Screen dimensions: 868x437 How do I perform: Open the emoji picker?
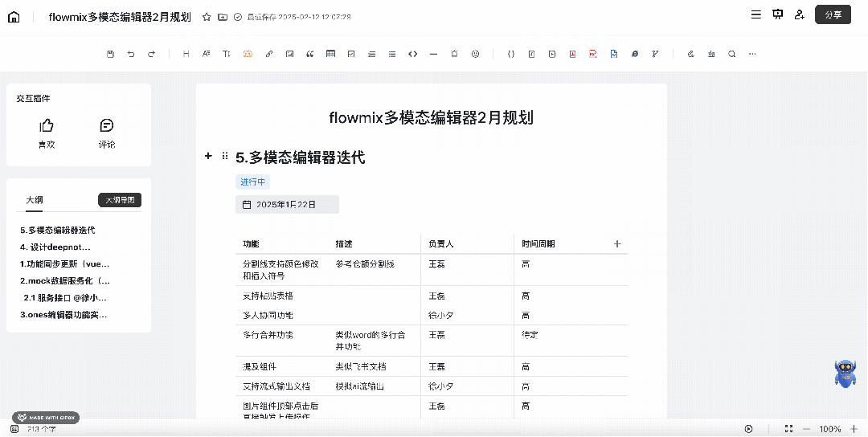(x=475, y=54)
